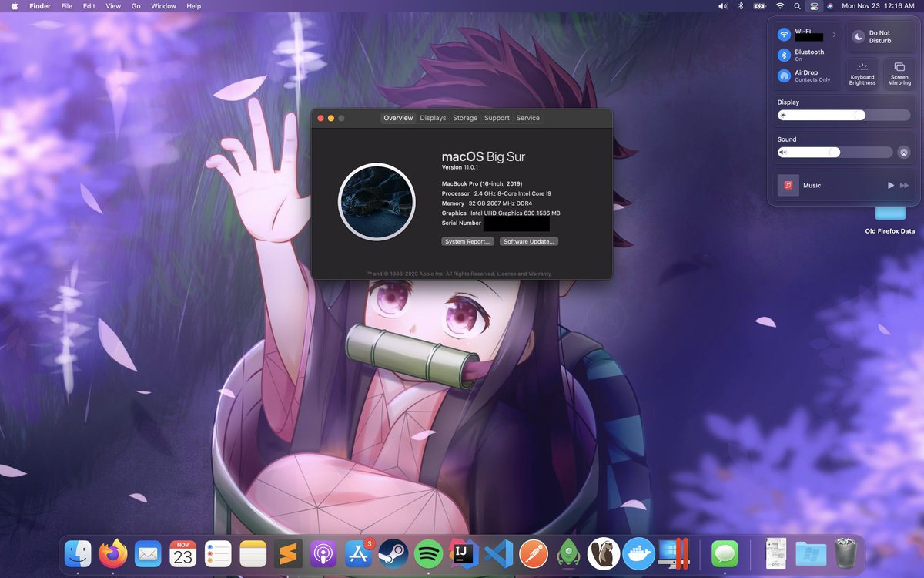Open the Apple menu

(x=14, y=6)
